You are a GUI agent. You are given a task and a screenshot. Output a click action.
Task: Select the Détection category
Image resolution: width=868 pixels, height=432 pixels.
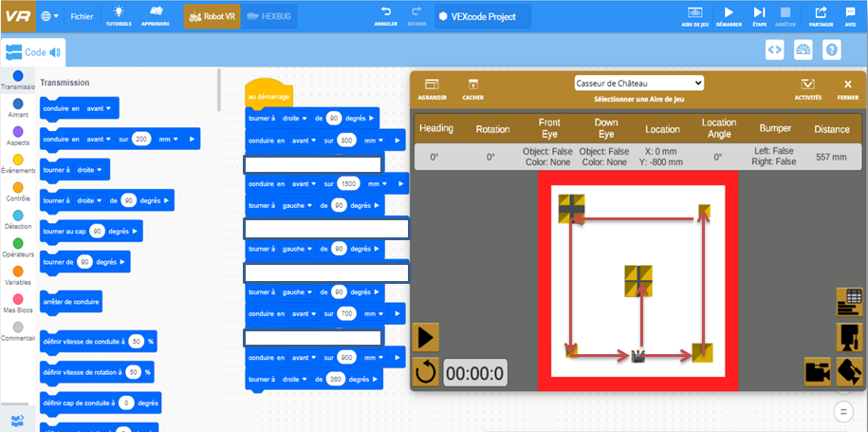click(x=18, y=219)
